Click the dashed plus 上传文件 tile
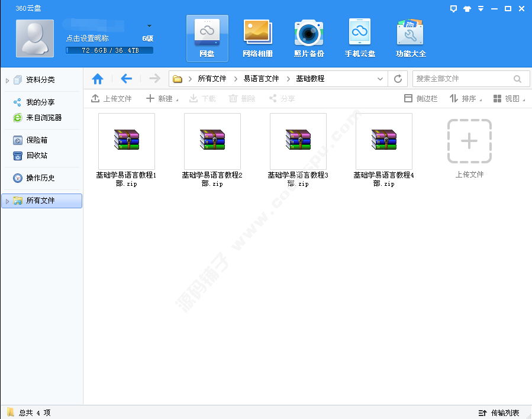The height and width of the screenshot is (419, 532). point(469,141)
